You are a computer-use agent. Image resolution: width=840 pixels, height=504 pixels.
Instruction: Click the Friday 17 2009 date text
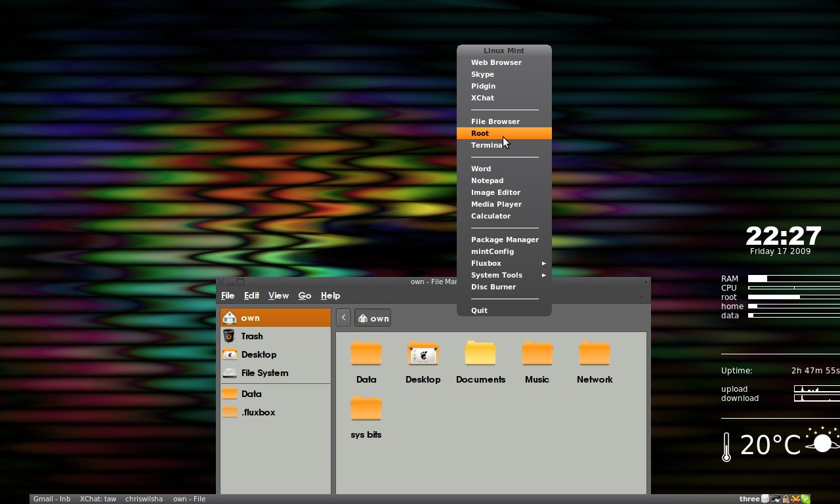pos(780,251)
